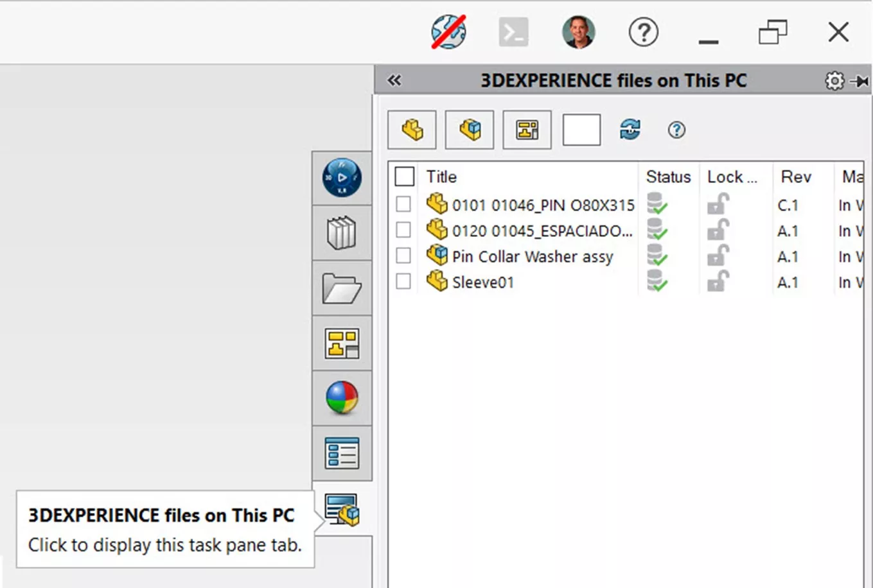The width and height of the screenshot is (873, 588).
Task: Select file 0120 01045_ESPACIADO...
Action: [x=542, y=231]
